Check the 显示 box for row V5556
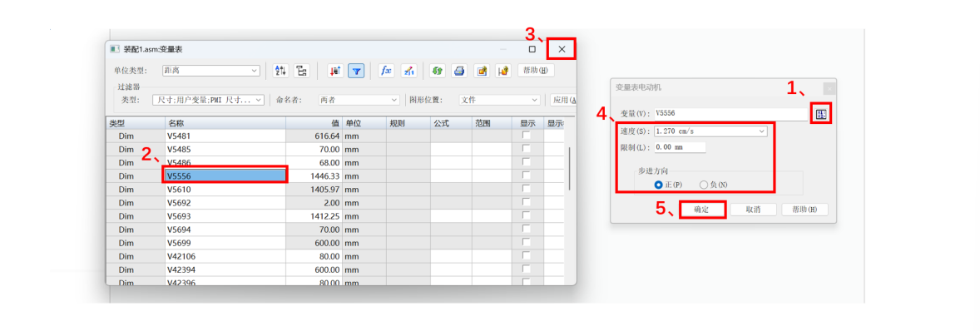This screenshot has height=331, width=980. tap(527, 175)
